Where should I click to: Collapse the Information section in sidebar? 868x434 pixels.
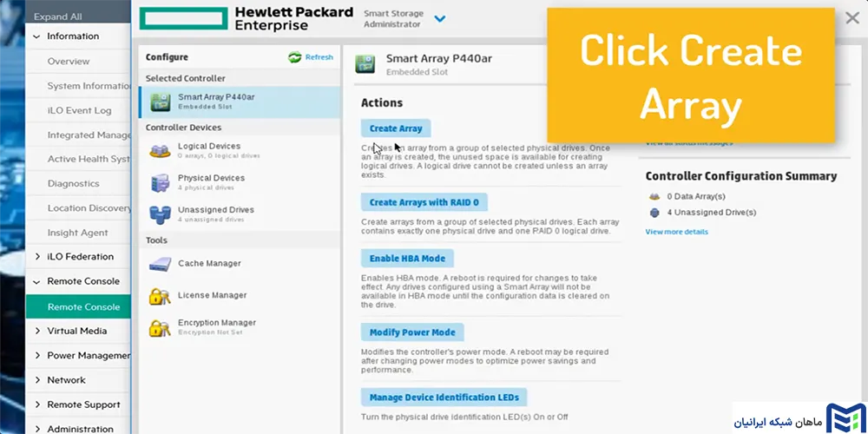36,36
